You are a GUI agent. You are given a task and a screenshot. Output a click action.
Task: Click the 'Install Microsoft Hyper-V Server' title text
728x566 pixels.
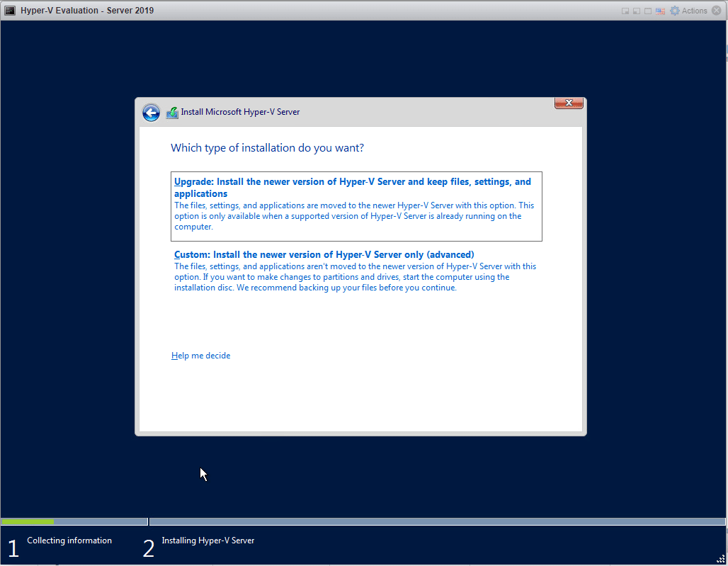[x=240, y=112]
